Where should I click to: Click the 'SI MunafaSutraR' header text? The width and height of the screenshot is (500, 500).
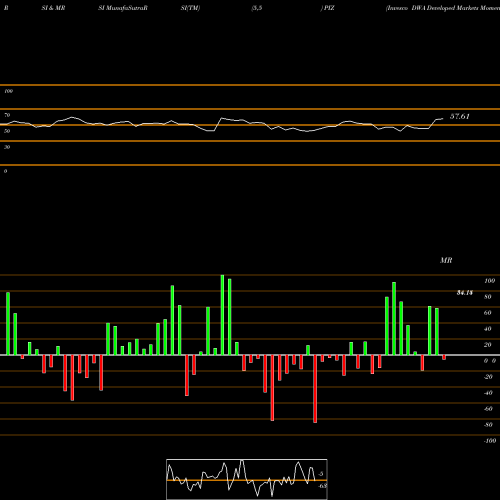click(123, 8)
